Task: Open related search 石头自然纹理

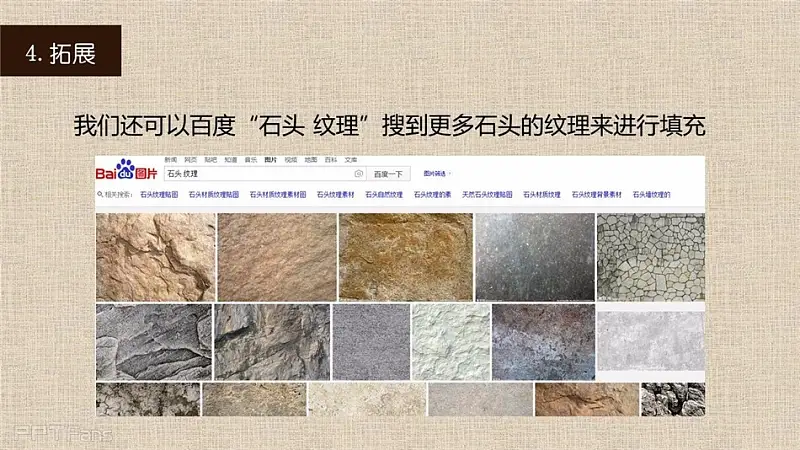Action: (x=383, y=194)
